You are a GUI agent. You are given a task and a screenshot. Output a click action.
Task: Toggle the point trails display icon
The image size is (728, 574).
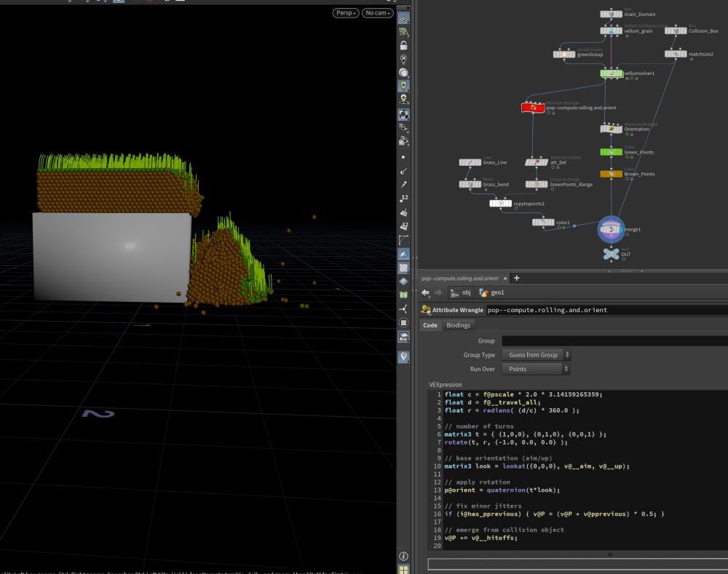point(403,185)
